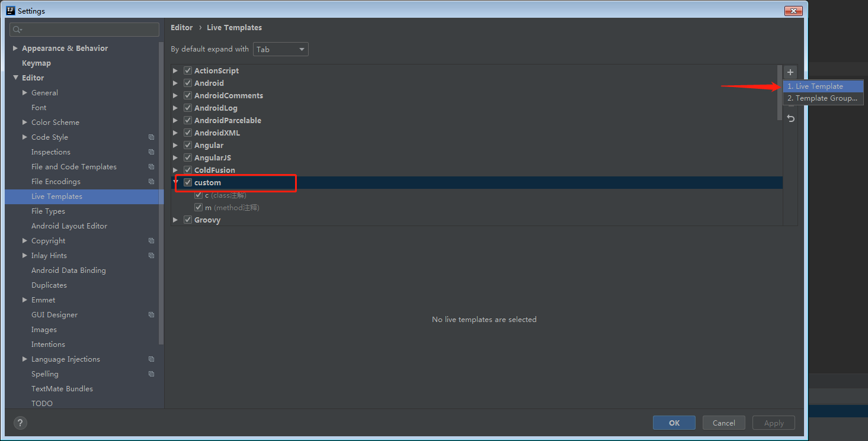Toggle the m (method注释) template checkbox
This screenshot has width=868, height=441.
(198, 207)
